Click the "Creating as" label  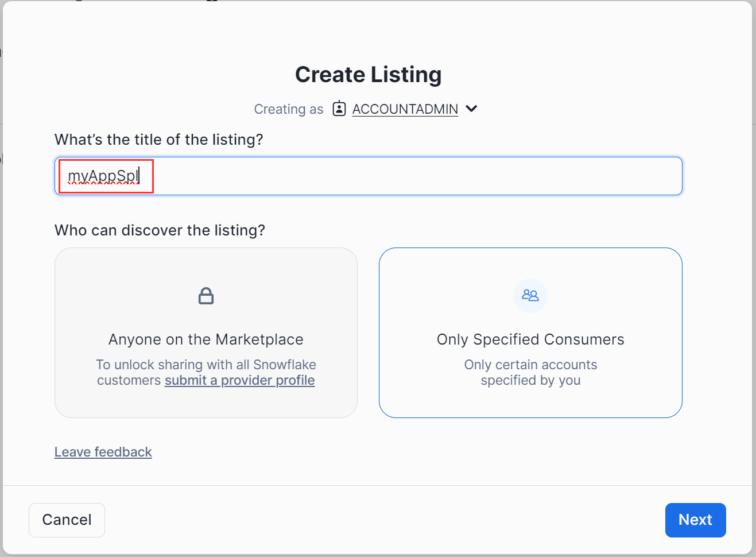coord(289,109)
